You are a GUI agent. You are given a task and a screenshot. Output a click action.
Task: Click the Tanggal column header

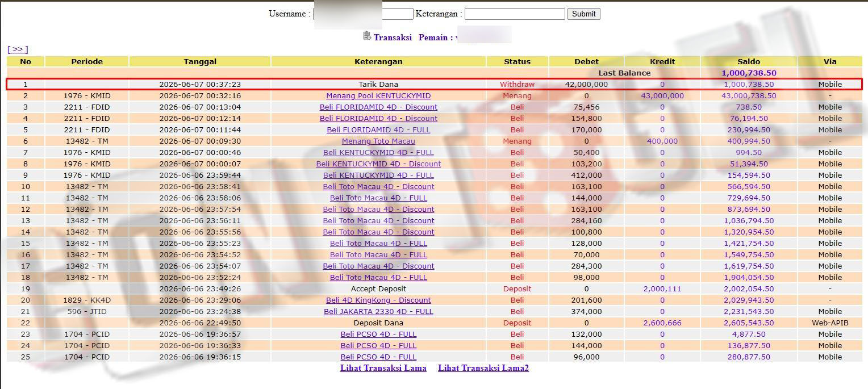pos(200,61)
